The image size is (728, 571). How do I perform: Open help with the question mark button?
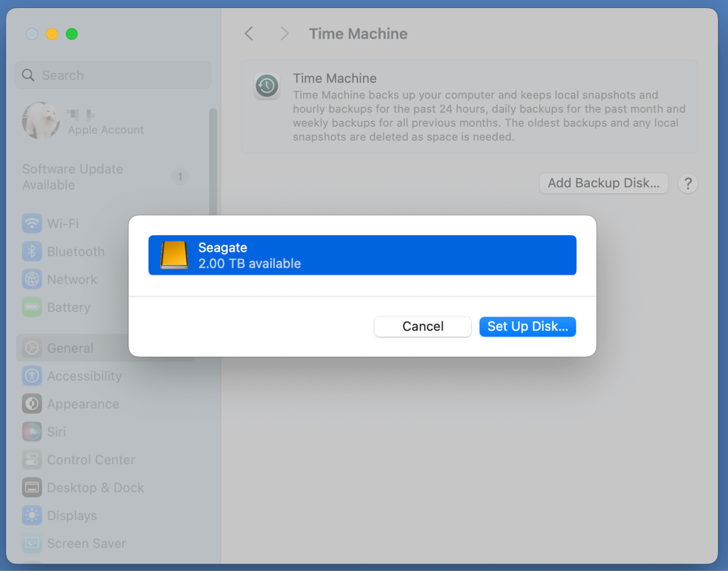tap(687, 184)
